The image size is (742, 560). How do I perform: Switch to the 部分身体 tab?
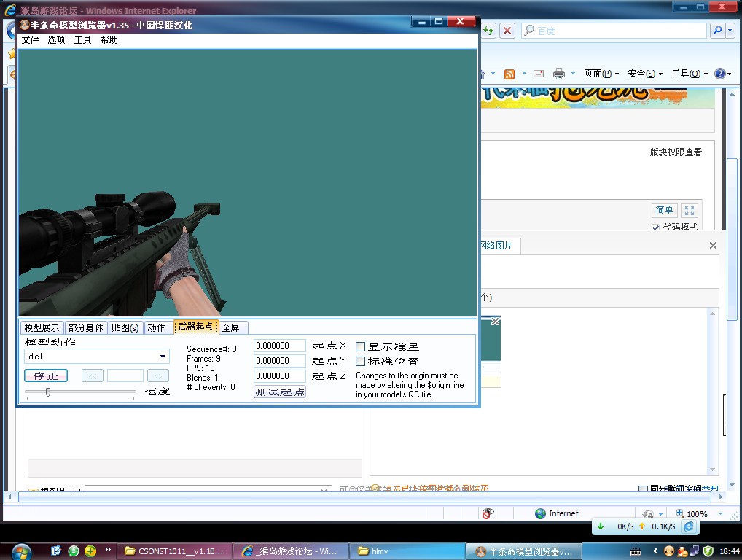(86, 327)
